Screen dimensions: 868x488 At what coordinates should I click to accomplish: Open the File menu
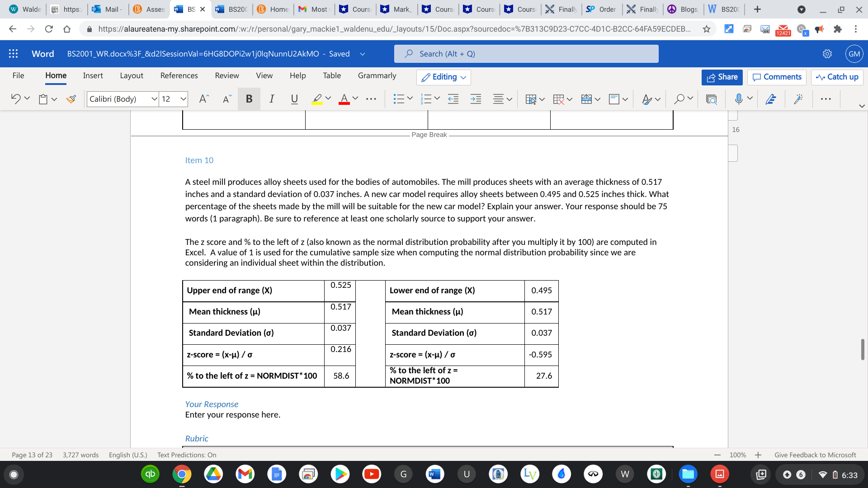point(18,75)
